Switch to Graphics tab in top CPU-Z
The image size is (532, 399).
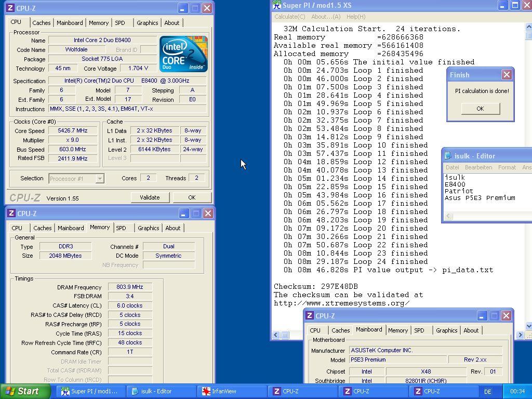(147, 23)
